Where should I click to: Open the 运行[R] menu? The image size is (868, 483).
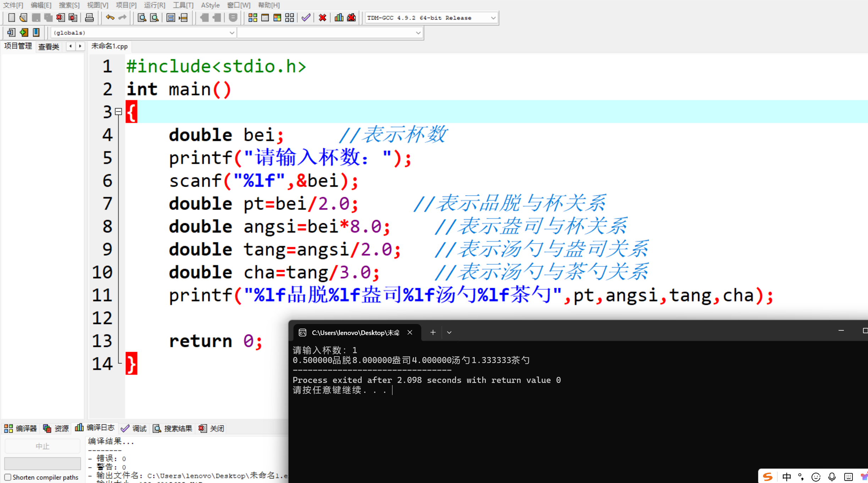[x=154, y=5]
